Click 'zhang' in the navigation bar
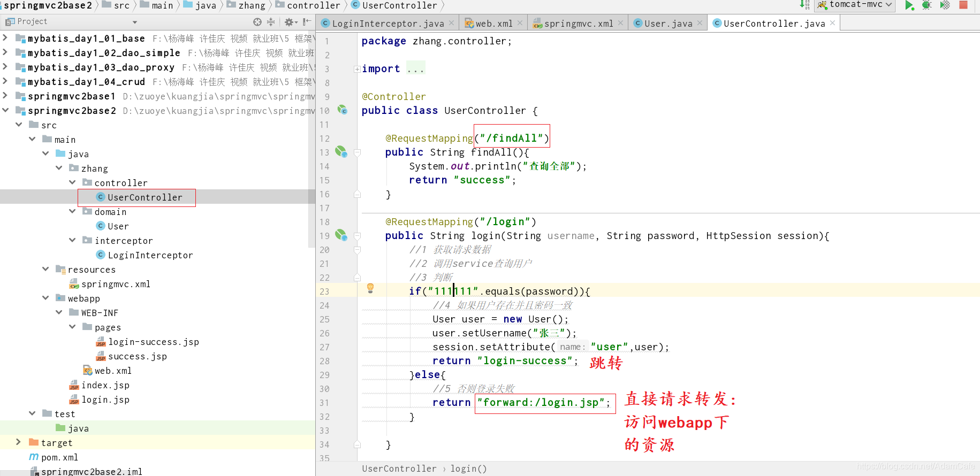Viewport: 980px width, 476px height. coord(246,5)
